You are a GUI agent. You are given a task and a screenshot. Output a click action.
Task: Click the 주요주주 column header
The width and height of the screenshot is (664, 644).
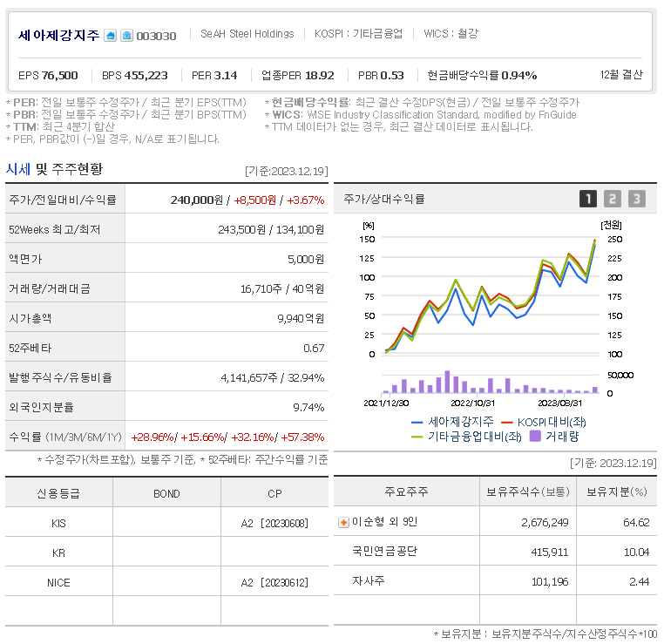point(407,491)
